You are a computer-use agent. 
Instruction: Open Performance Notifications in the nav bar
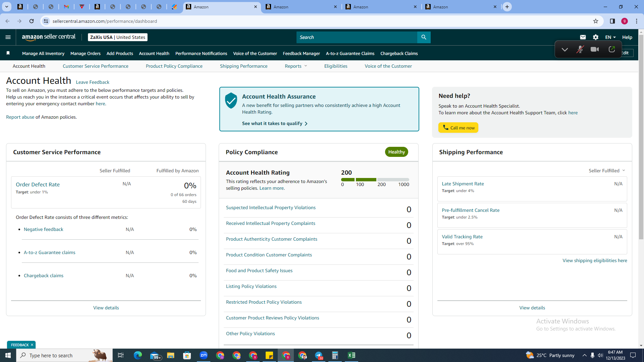[x=201, y=53]
